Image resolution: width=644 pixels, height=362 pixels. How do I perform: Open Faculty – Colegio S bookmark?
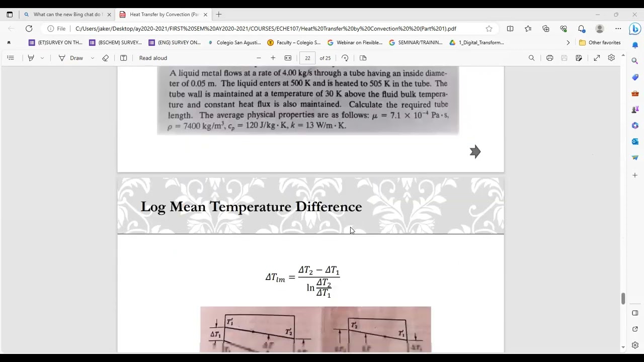pyautogui.click(x=294, y=43)
